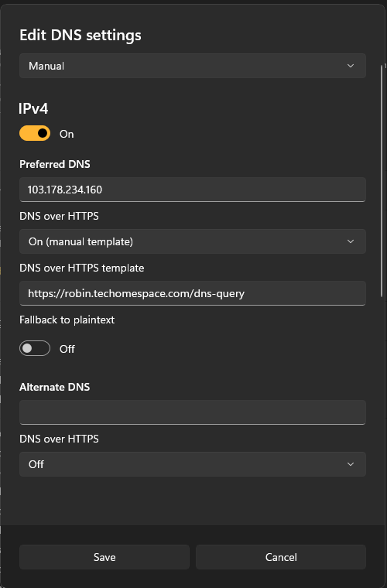The height and width of the screenshot is (588, 387).
Task: Open the Alternate DNS over HTTPS Off dropdown
Action: (193, 464)
